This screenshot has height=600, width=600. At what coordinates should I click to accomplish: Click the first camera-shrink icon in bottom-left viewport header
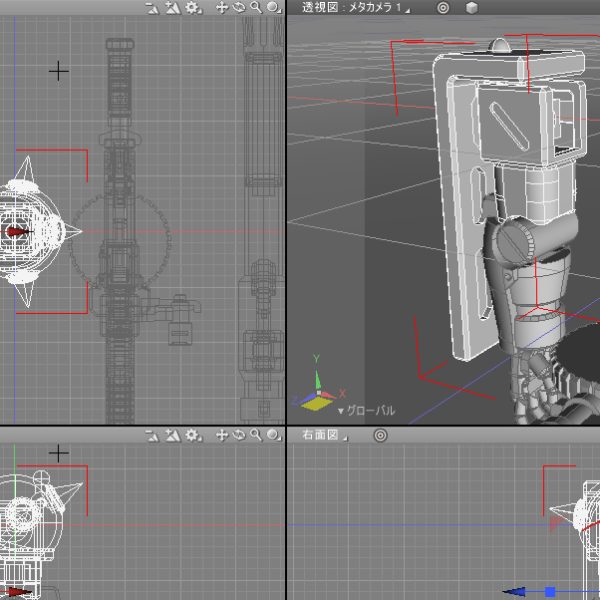153,436
